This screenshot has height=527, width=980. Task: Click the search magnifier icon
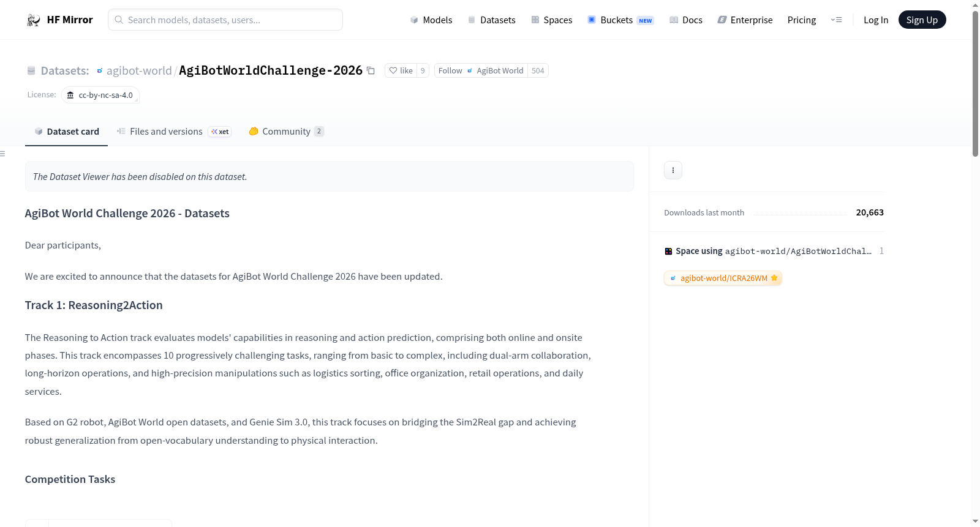[119, 20]
